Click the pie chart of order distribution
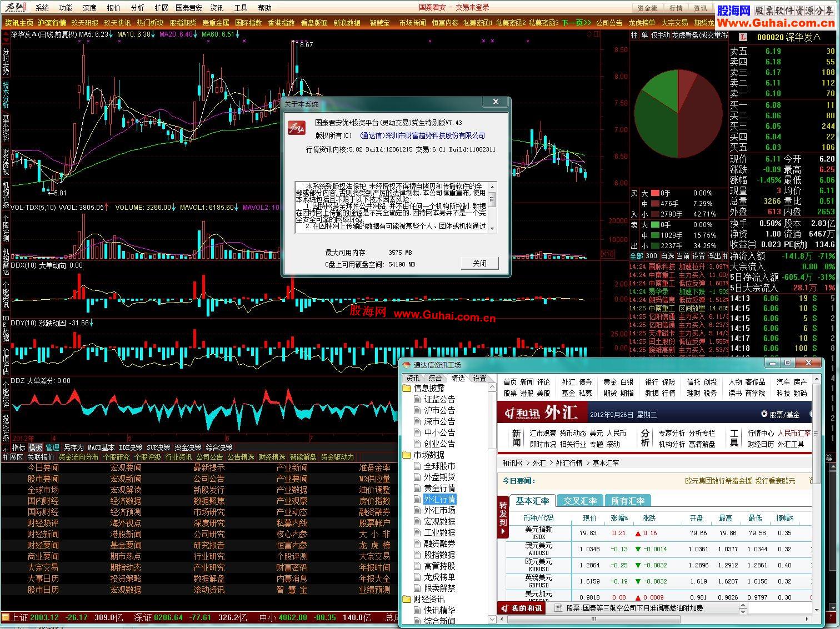The image size is (840, 629). (678, 114)
